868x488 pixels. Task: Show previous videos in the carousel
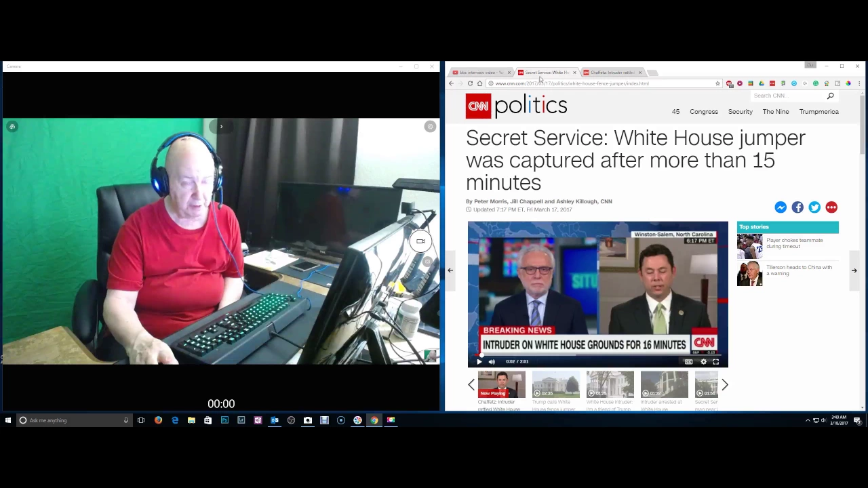click(x=471, y=385)
